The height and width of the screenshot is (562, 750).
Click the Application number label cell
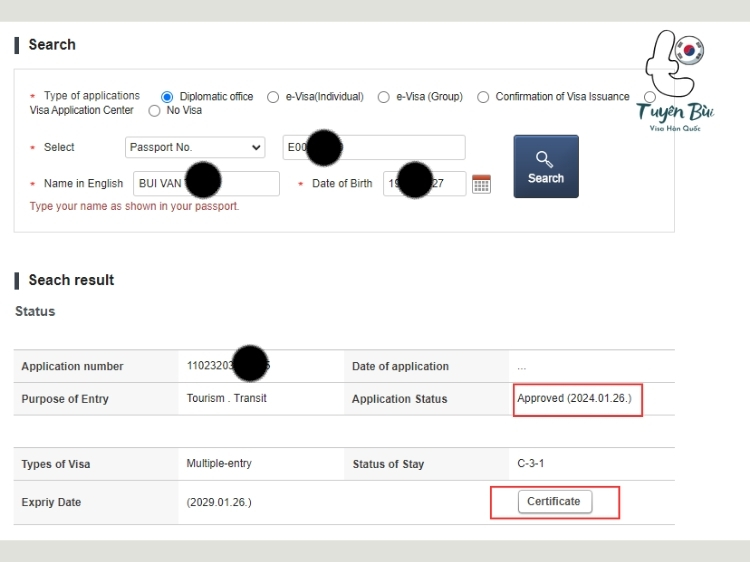pos(96,366)
